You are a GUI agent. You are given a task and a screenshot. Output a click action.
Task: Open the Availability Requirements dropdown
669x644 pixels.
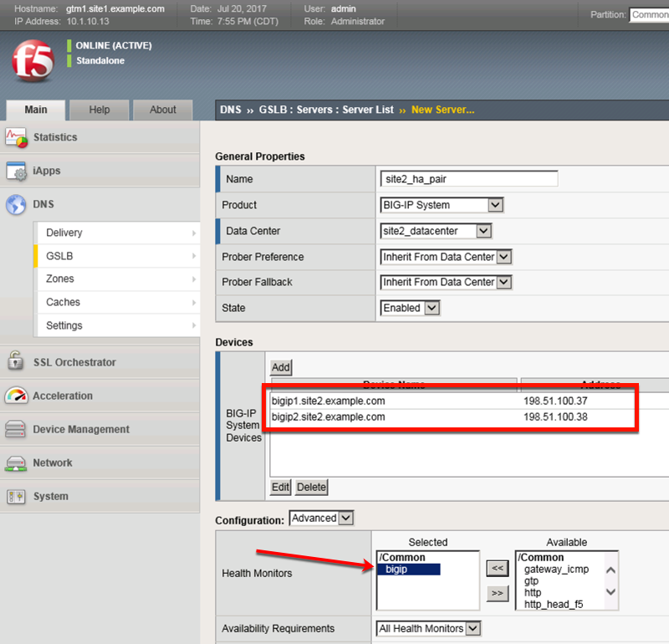pos(429,628)
